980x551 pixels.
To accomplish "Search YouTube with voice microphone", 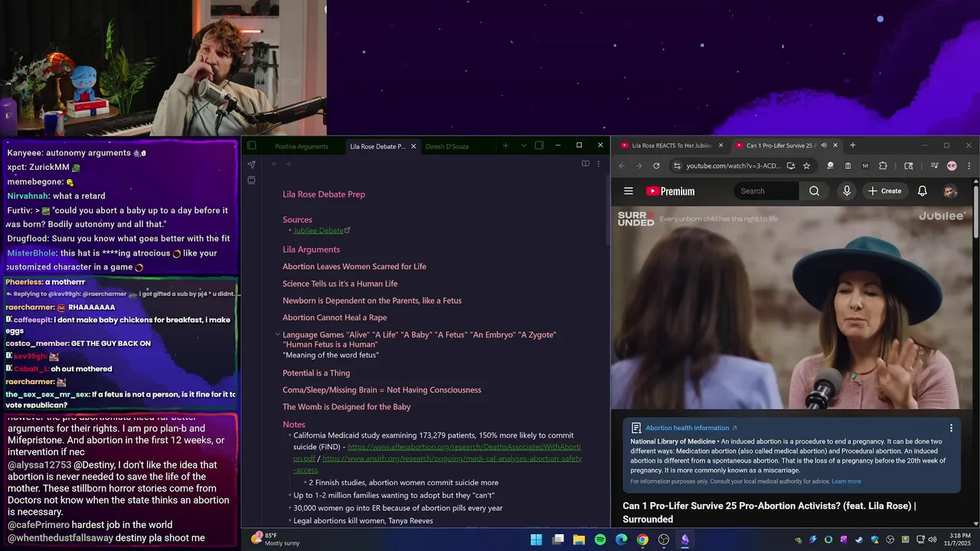I will (847, 191).
